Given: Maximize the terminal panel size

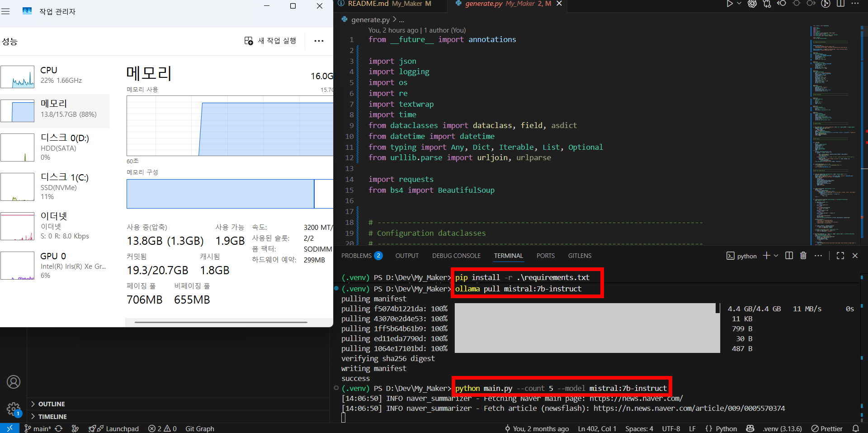Looking at the screenshot, I should [x=840, y=256].
